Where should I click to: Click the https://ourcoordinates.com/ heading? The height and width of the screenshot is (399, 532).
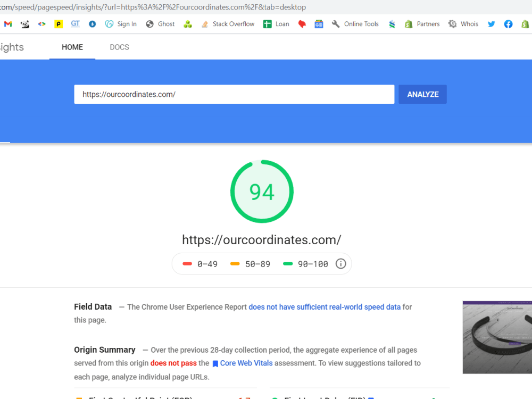[262, 240]
